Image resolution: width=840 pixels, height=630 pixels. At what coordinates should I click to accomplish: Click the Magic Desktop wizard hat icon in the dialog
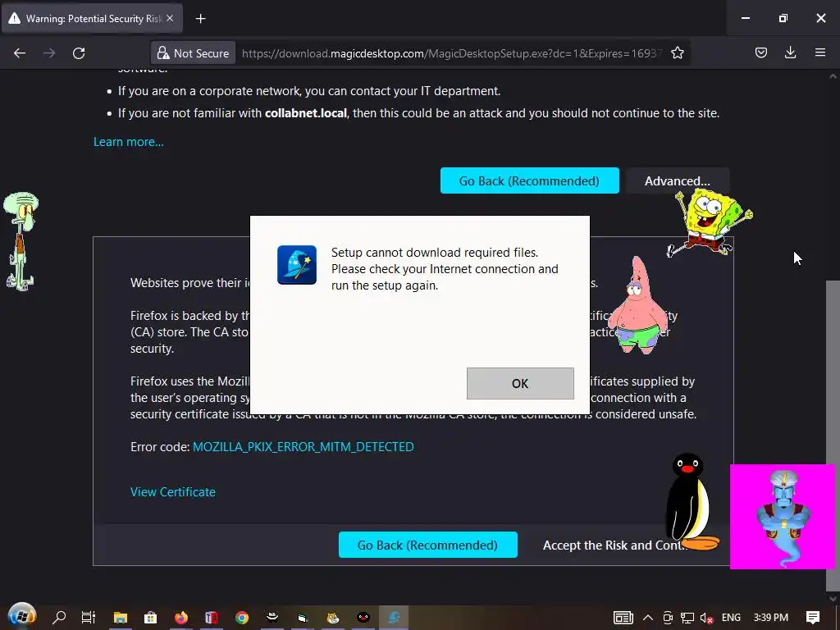[297, 265]
